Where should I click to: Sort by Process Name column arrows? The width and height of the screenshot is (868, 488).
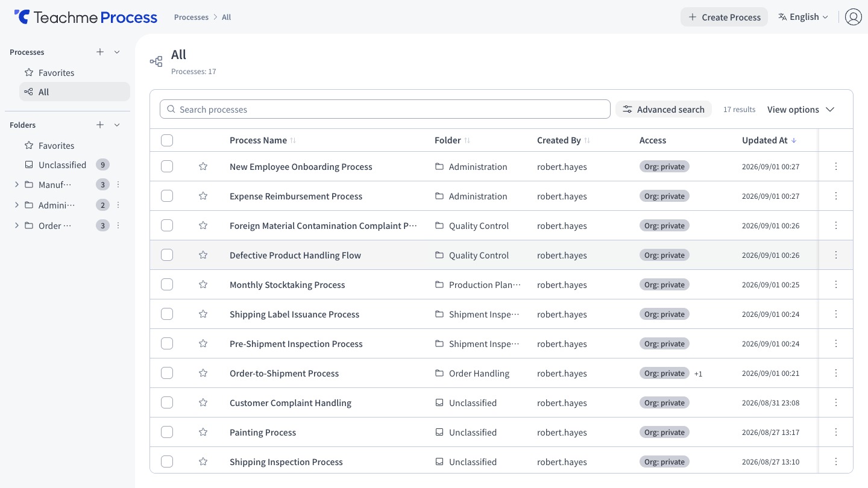pyautogui.click(x=293, y=140)
